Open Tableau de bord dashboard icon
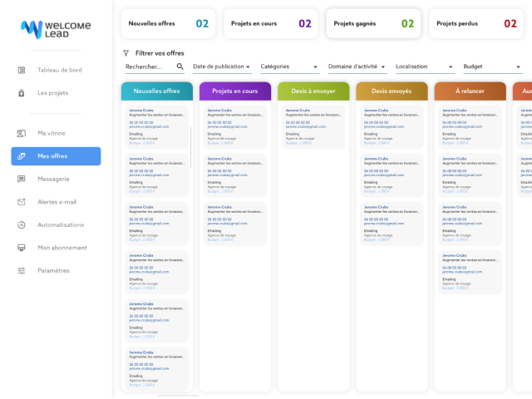The height and width of the screenshot is (399, 532). pyautogui.click(x=22, y=70)
